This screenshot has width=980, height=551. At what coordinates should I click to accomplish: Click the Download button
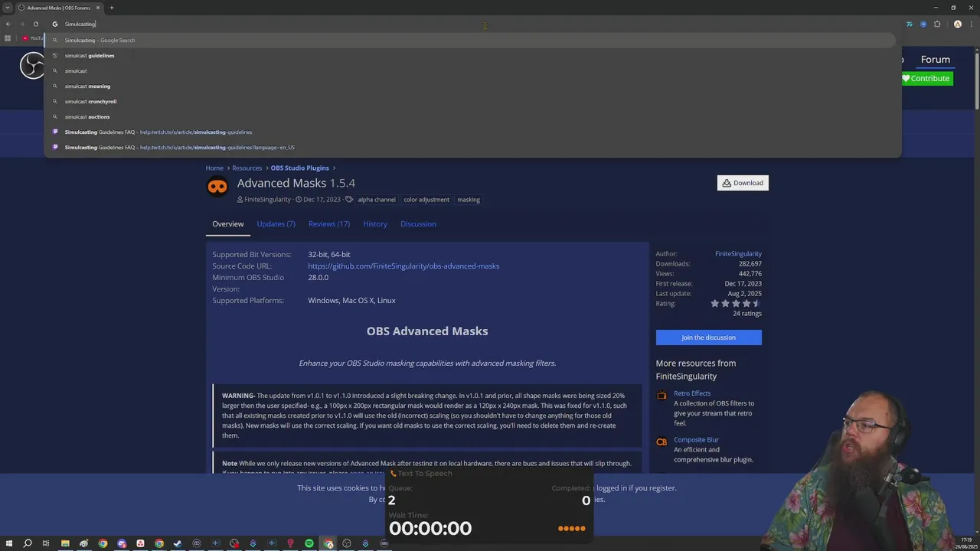tap(743, 183)
